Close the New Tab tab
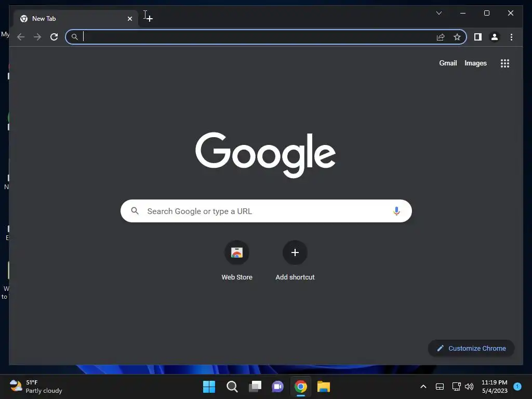Image resolution: width=532 pixels, height=399 pixels. pos(129,19)
